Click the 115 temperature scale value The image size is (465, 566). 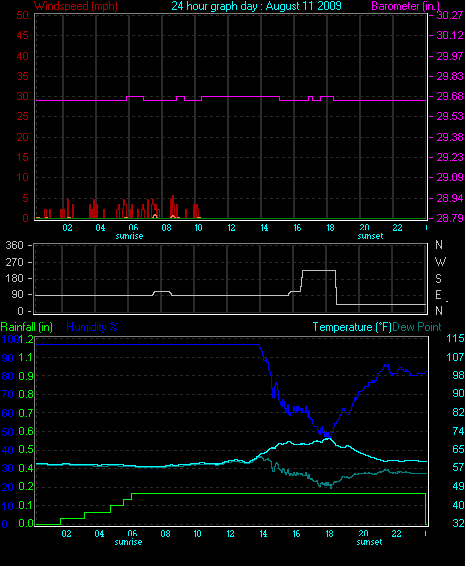pyautogui.click(x=455, y=338)
